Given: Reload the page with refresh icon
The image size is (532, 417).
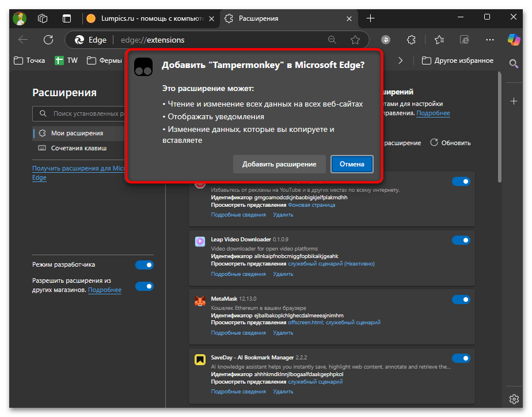Looking at the screenshot, I should pyautogui.click(x=48, y=40).
